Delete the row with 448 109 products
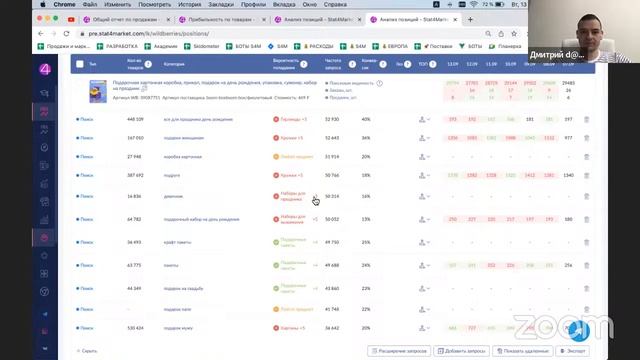The image size is (640, 360). click(x=587, y=119)
